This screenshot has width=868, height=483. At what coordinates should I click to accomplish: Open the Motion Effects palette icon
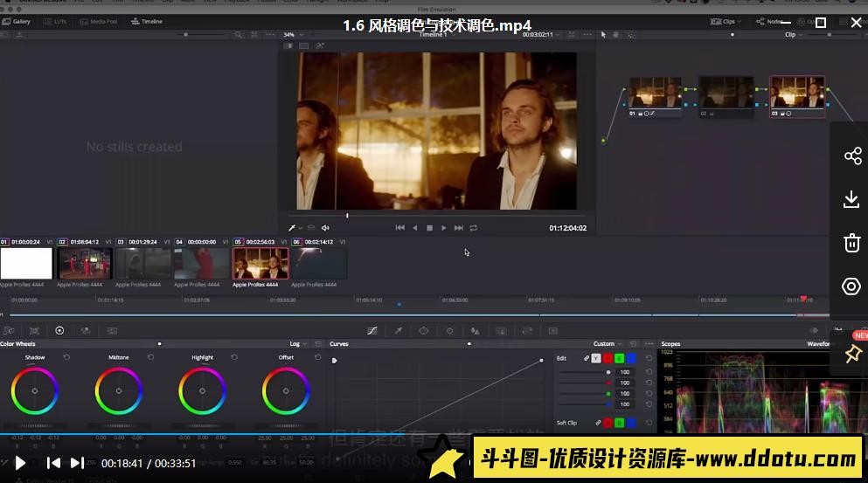tap(113, 331)
